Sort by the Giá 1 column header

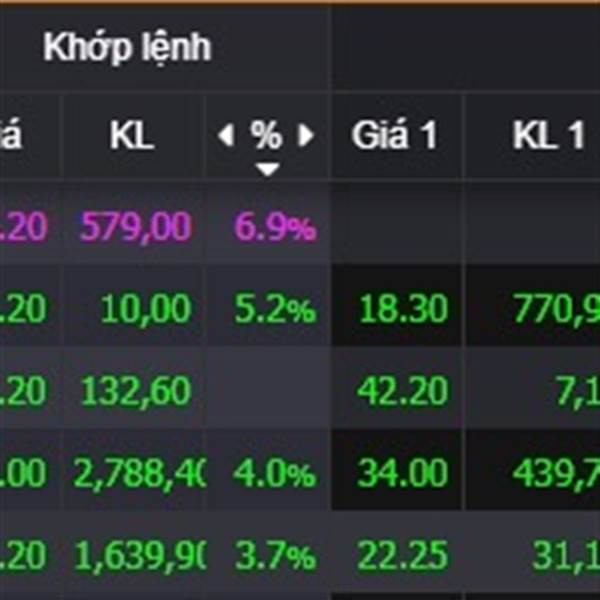pos(395,135)
